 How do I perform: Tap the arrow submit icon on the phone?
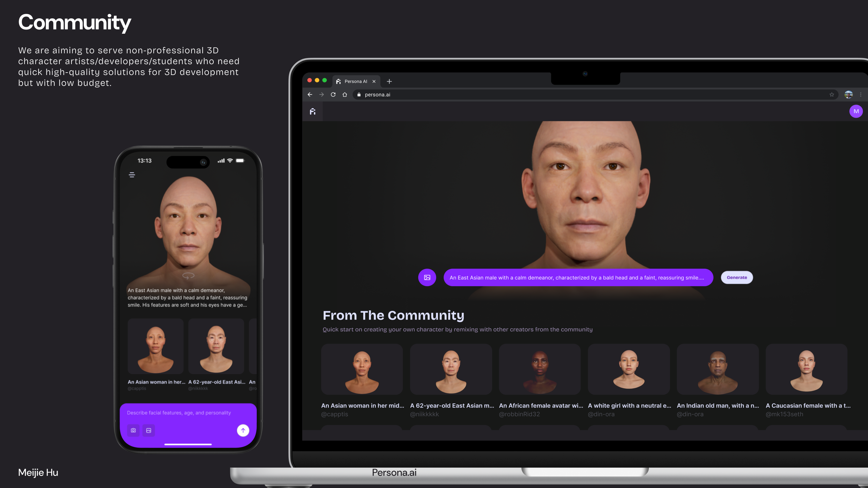243,430
